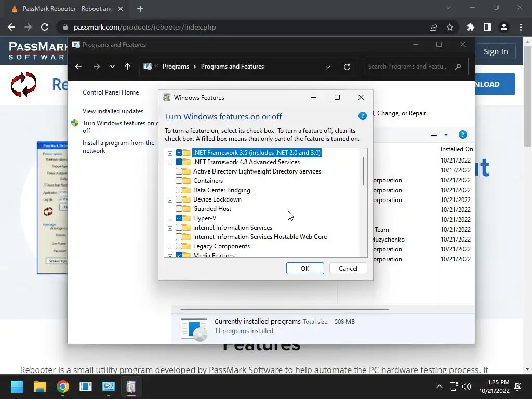Screen dimensions: 532x399
Task: Open the Windows Start menu
Action: 17,387
